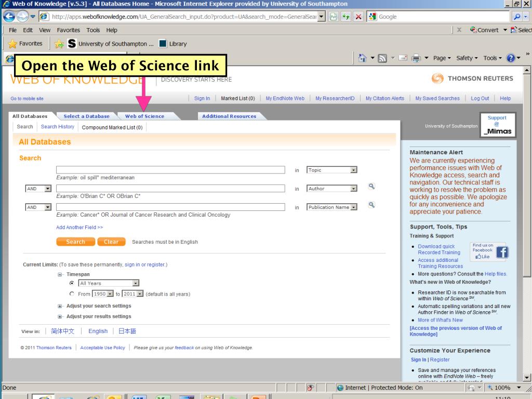Open the My Citation Alerts link

(385, 98)
